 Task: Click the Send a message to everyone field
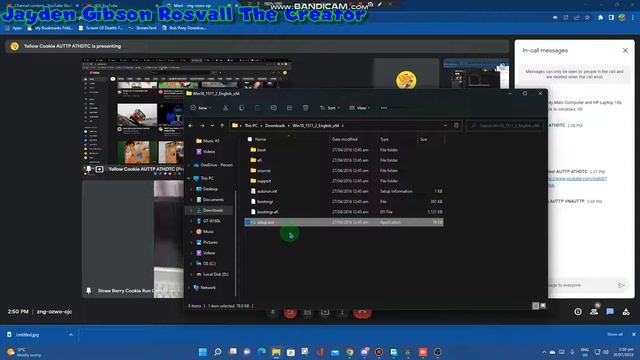pos(580,285)
